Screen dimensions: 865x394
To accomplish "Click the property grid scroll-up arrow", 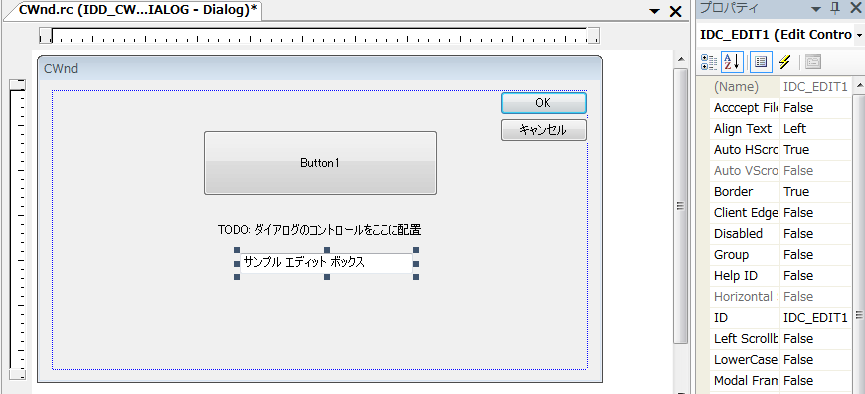I will point(859,86).
